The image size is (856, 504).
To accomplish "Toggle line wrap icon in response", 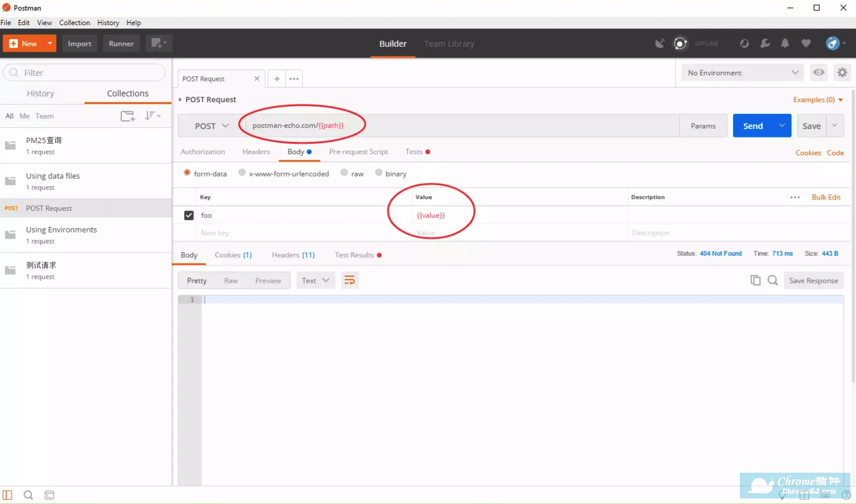I will [350, 280].
